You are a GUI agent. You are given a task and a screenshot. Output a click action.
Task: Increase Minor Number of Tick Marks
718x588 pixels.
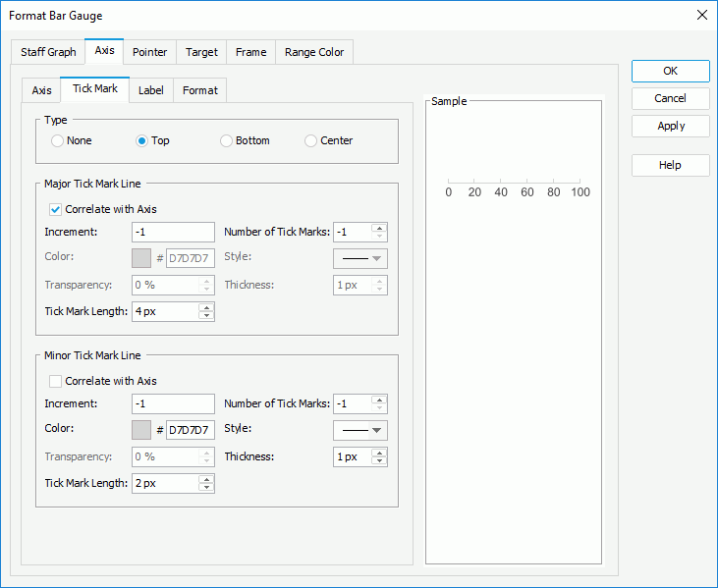[379, 400]
